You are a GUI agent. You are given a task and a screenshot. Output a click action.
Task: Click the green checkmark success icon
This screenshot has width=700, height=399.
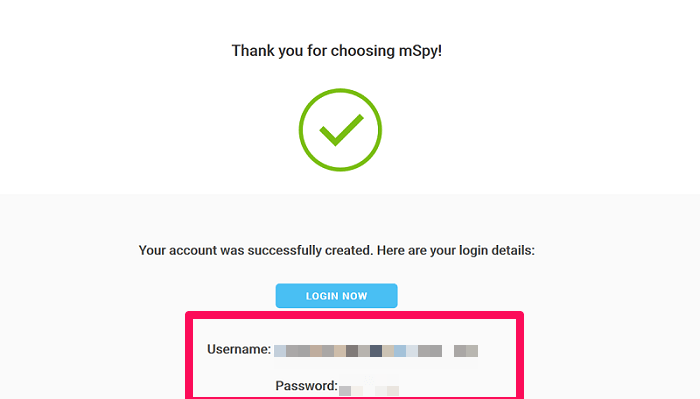pos(341,130)
